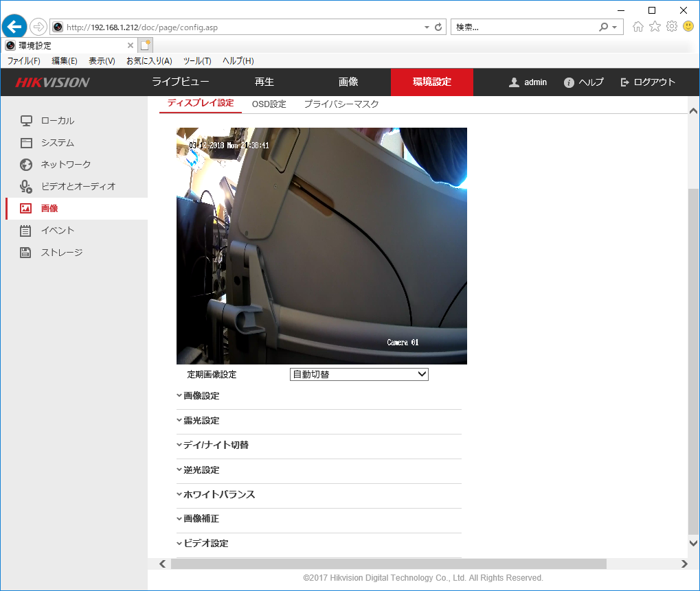Click the vertical scrollbar up arrow
This screenshot has width=700, height=591.
(693, 111)
